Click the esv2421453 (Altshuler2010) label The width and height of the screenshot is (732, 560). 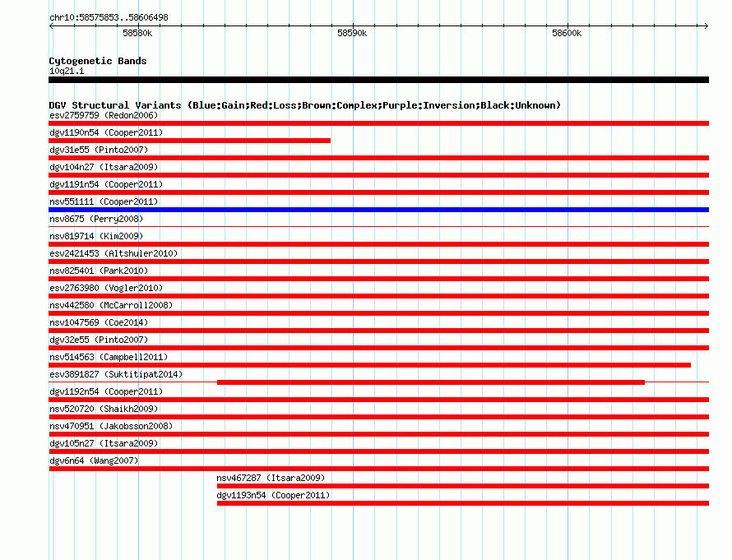click(114, 253)
